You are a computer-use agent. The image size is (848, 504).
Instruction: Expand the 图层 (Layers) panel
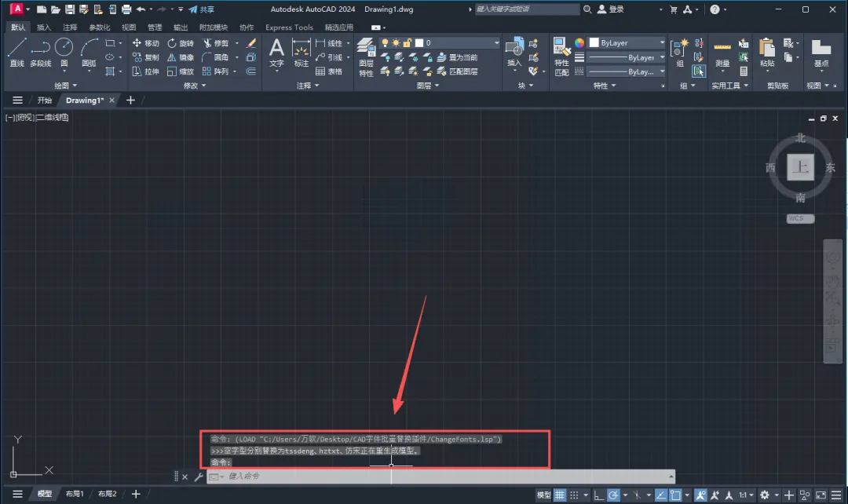tap(428, 86)
